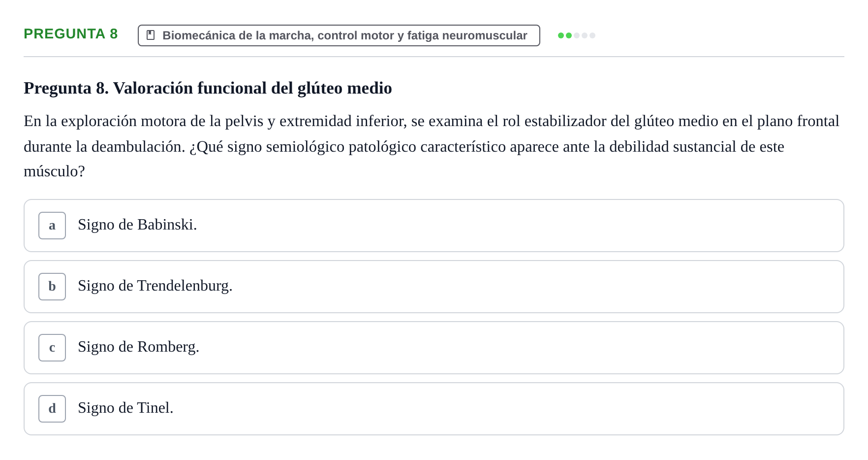868x460 pixels.
Task: Click the fourth gray difficulty dot
Action: [x=585, y=35]
